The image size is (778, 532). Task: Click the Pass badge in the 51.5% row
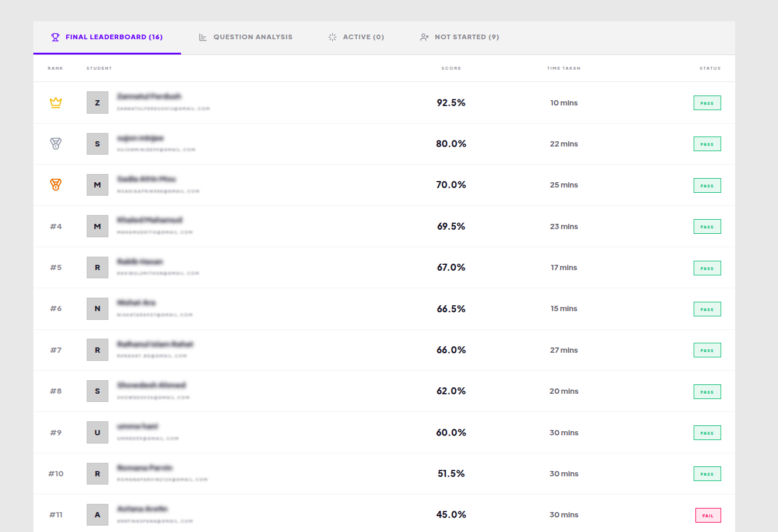pyautogui.click(x=707, y=474)
